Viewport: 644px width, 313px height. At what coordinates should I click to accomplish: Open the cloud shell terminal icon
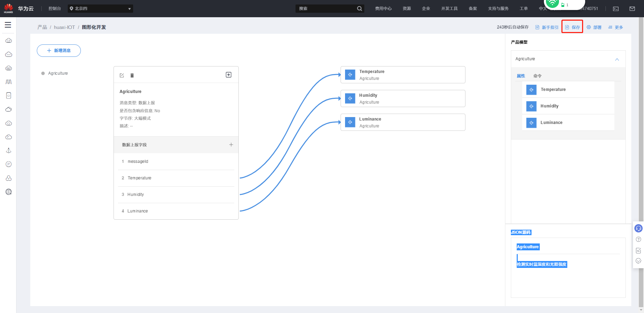click(x=616, y=9)
